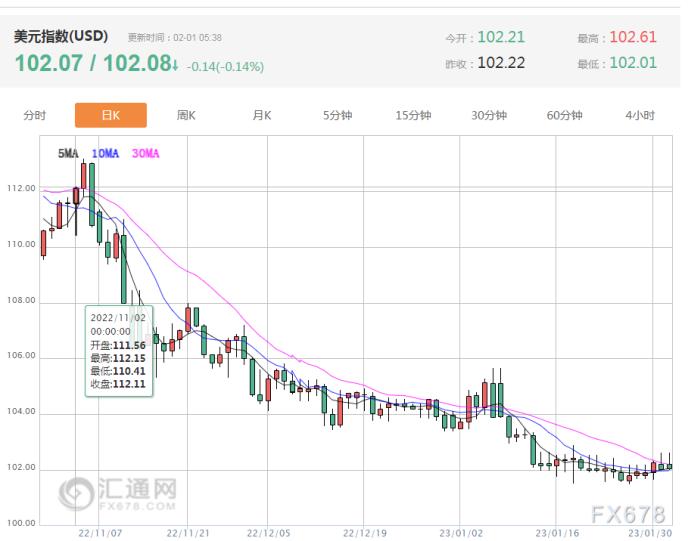Switch to the 30分钟 chart tab
The height and width of the screenshot is (541, 688).
[x=489, y=115]
